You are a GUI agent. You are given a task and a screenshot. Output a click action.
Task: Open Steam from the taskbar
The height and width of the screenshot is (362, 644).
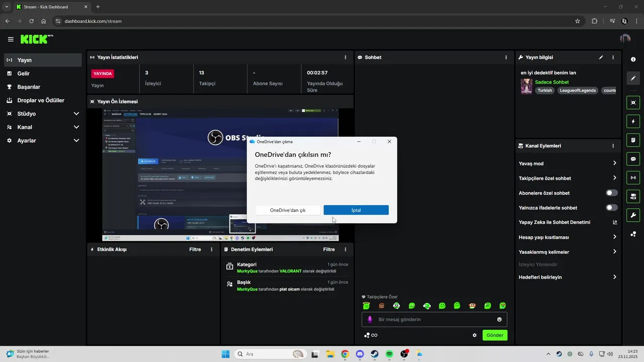(375, 354)
